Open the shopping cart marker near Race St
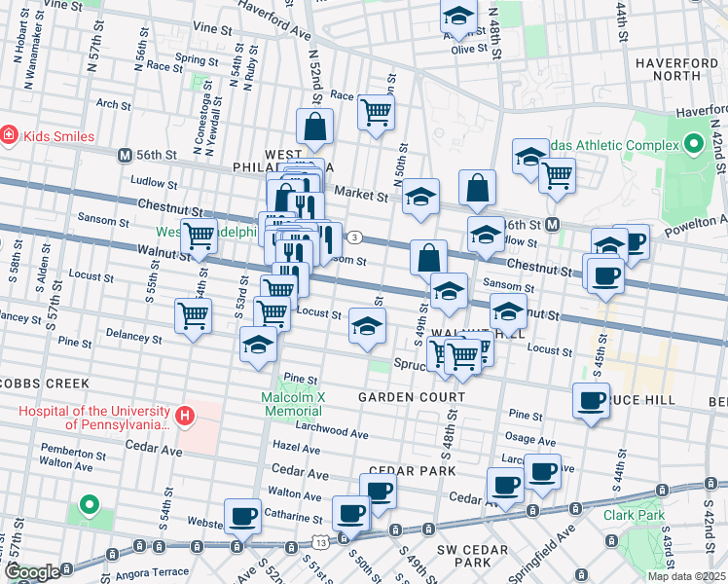 point(376,114)
